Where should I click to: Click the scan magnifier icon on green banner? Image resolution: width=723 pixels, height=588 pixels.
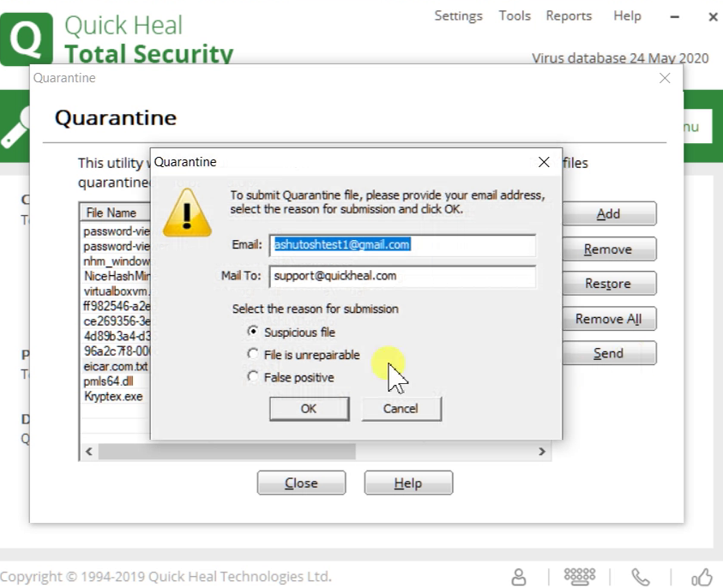(15, 127)
